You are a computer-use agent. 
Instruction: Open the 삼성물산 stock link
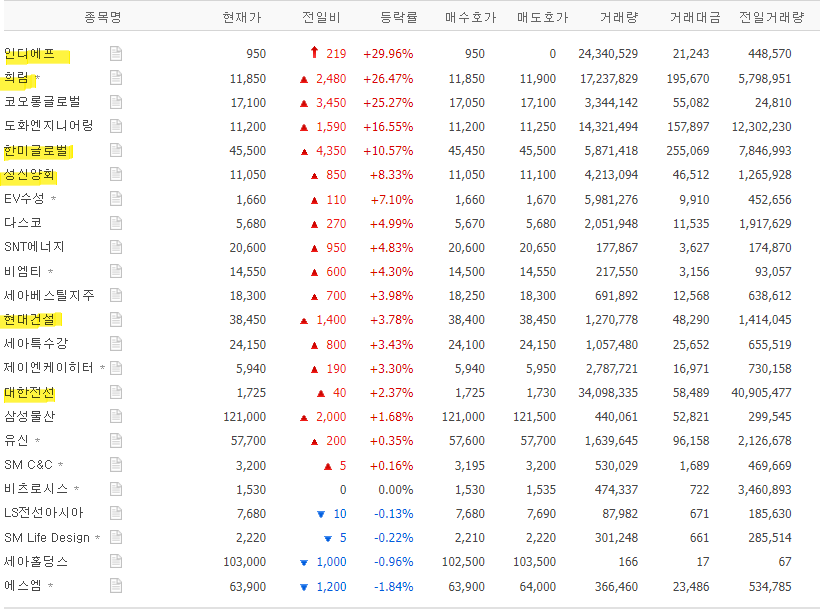point(29,416)
